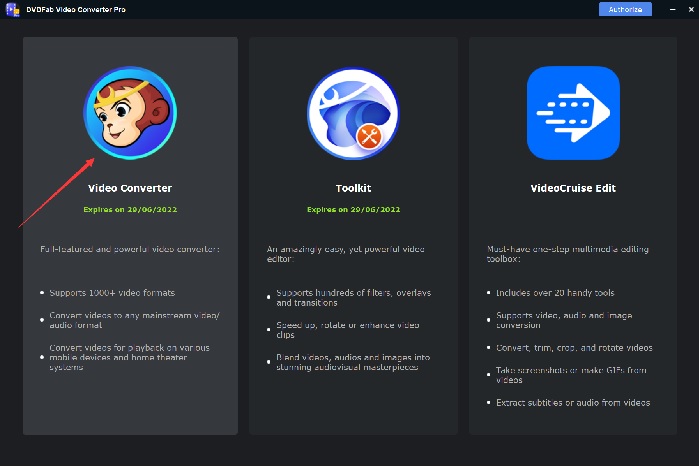The height and width of the screenshot is (467, 699).
Task: Click 'Extract subtitles or audio' line
Action: pyautogui.click(x=573, y=402)
